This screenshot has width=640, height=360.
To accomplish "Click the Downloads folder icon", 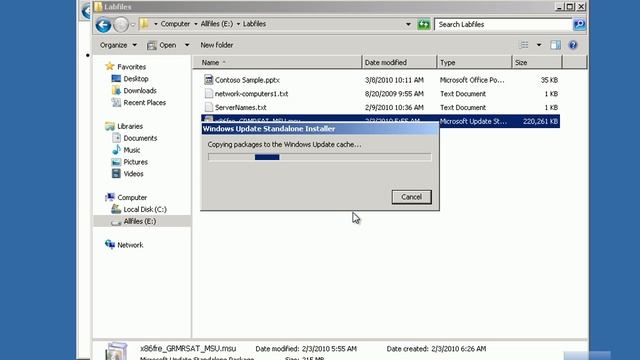I will click(116, 90).
